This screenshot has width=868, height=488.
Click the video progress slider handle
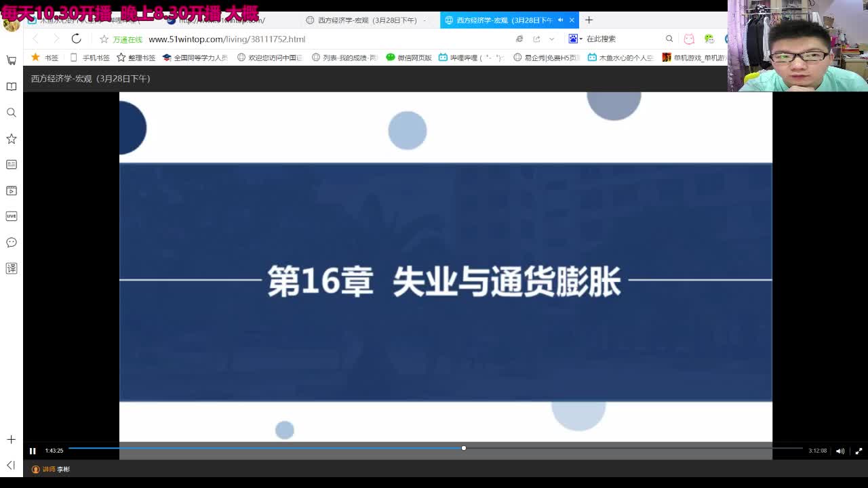click(x=463, y=448)
